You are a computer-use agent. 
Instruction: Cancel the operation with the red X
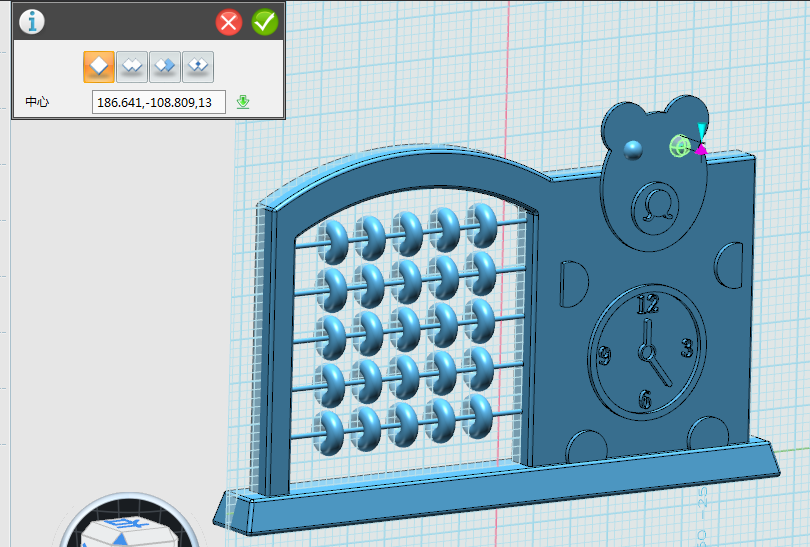229,22
